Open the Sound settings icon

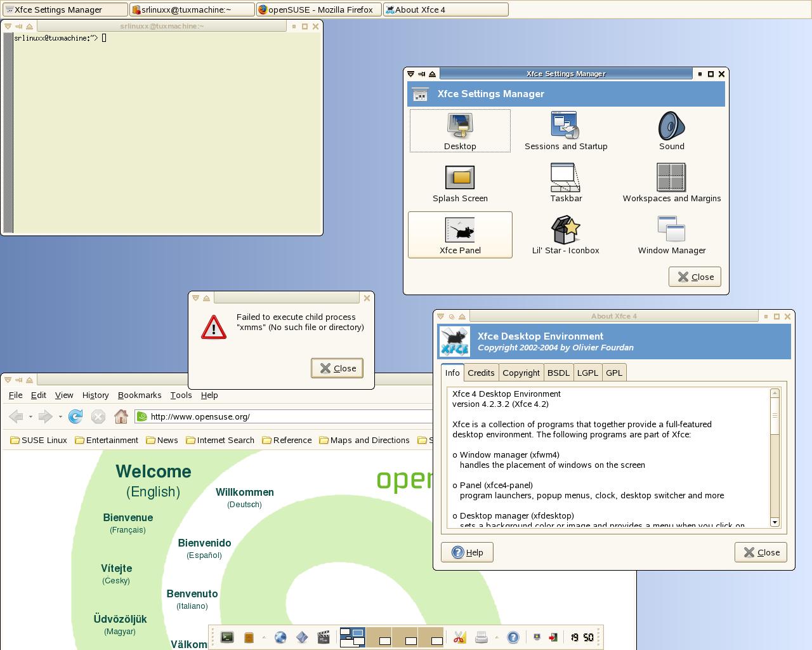(x=672, y=131)
